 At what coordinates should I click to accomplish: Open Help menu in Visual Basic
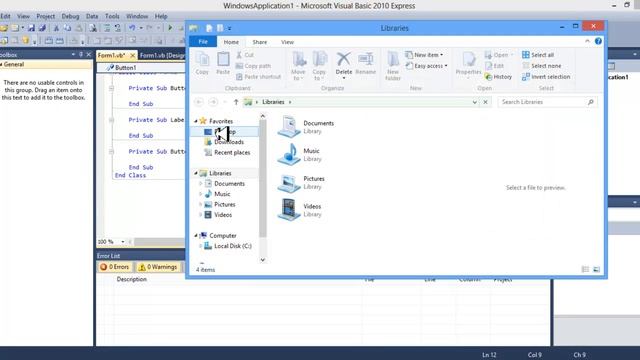click(161, 16)
